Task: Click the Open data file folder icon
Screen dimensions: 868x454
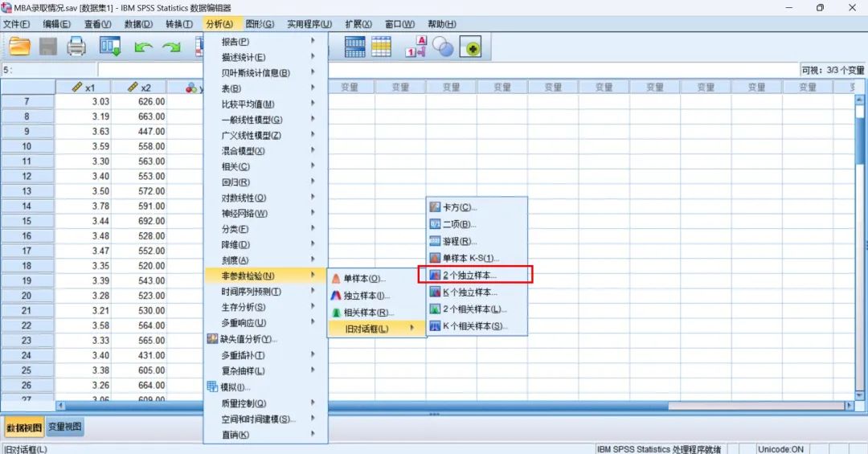Action: 19,47
